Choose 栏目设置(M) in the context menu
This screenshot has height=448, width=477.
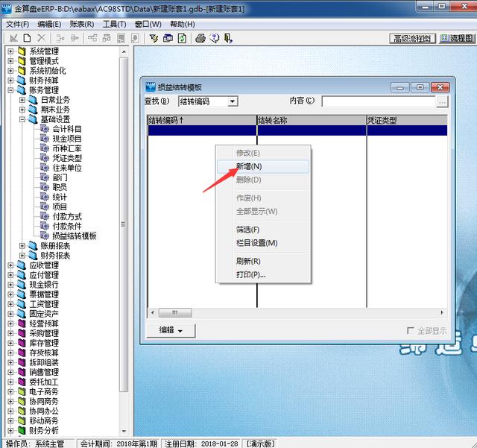[256, 243]
